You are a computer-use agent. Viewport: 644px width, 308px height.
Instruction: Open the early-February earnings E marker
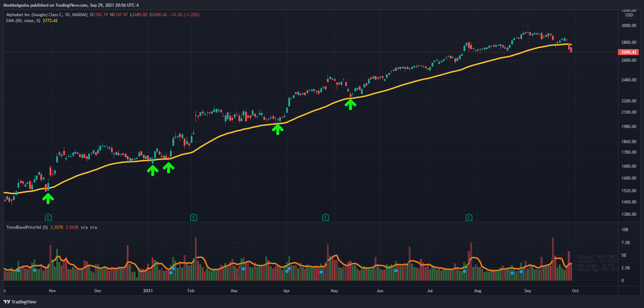click(193, 217)
